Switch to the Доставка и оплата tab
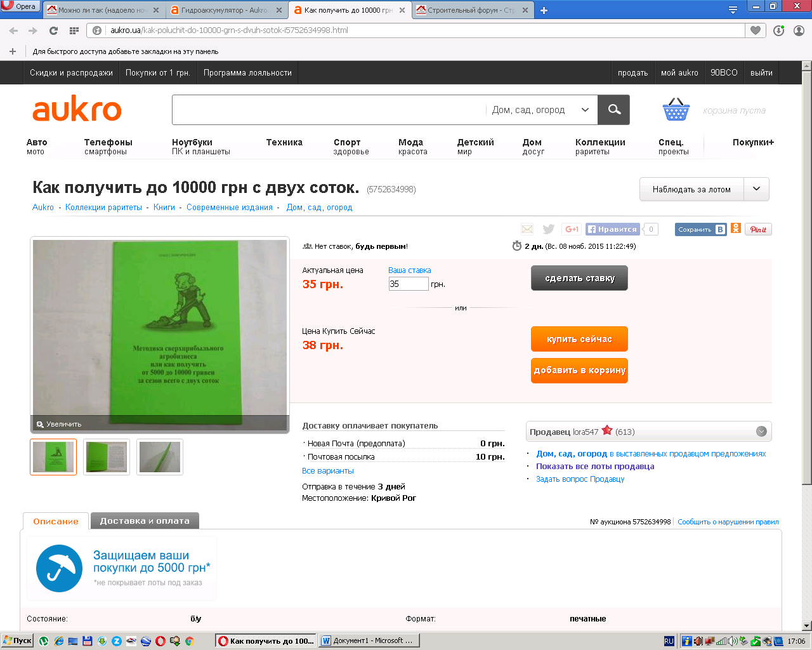 [x=145, y=521]
